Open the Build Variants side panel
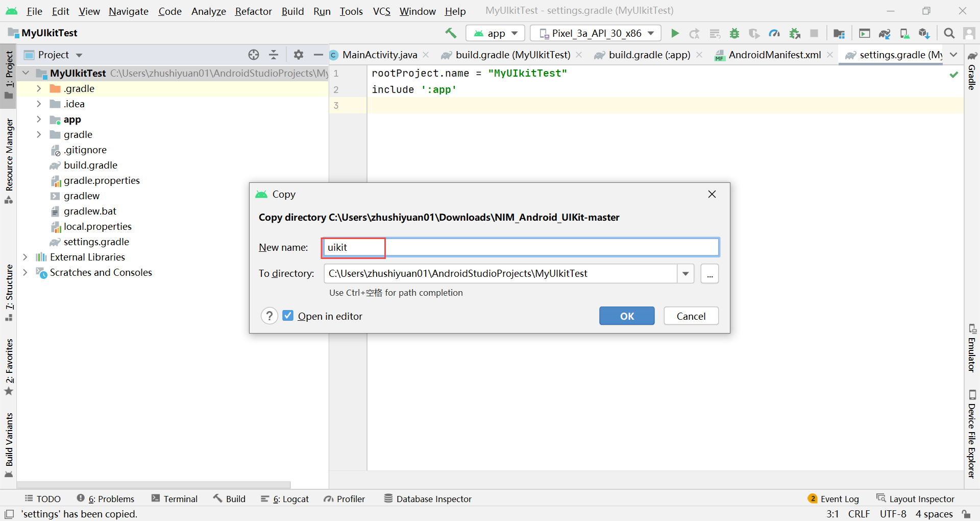The image size is (980, 521). pyautogui.click(x=9, y=444)
